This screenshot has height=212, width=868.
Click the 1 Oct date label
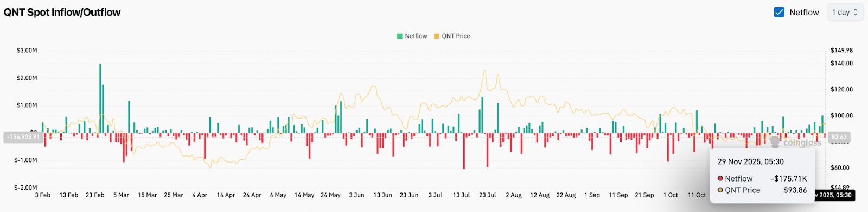[x=671, y=195]
